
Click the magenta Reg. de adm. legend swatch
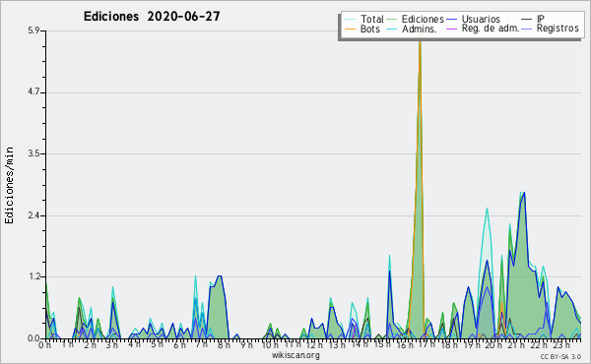tap(451, 29)
